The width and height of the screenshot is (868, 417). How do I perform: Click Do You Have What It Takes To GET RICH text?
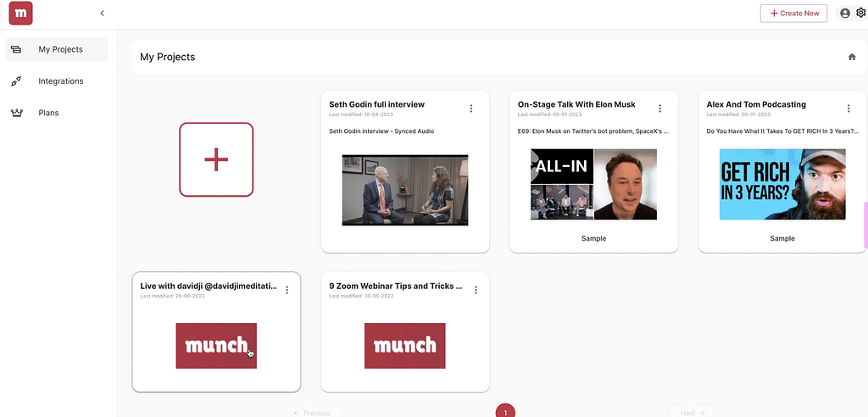click(x=782, y=131)
